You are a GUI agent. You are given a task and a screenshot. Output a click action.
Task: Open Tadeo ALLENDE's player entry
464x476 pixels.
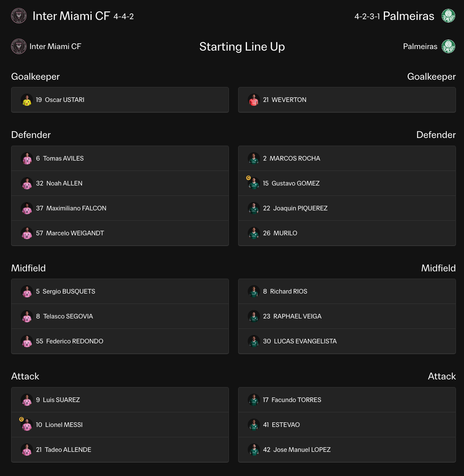coord(120,450)
